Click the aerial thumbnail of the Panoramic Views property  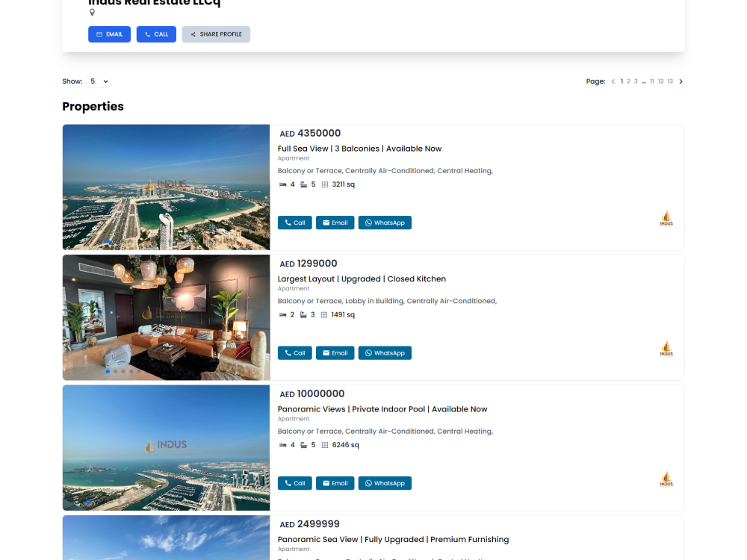pyautogui.click(x=166, y=448)
